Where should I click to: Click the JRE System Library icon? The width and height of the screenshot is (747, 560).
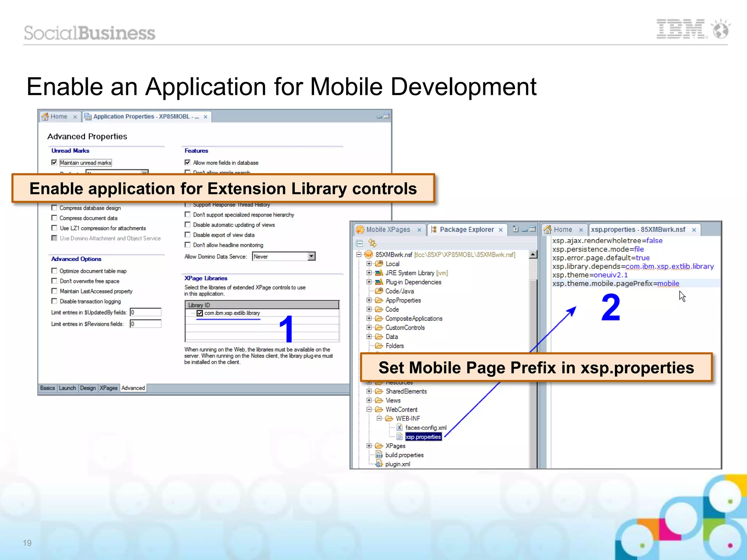pos(379,273)
